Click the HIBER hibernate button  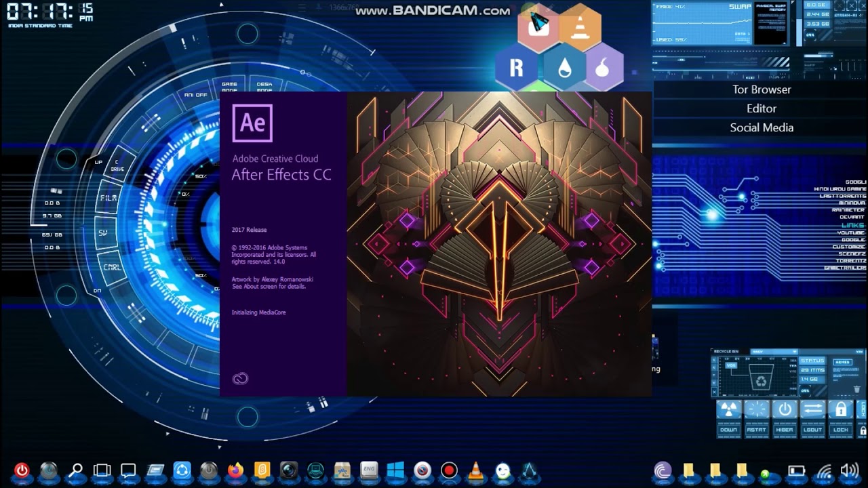coord(785,430)
